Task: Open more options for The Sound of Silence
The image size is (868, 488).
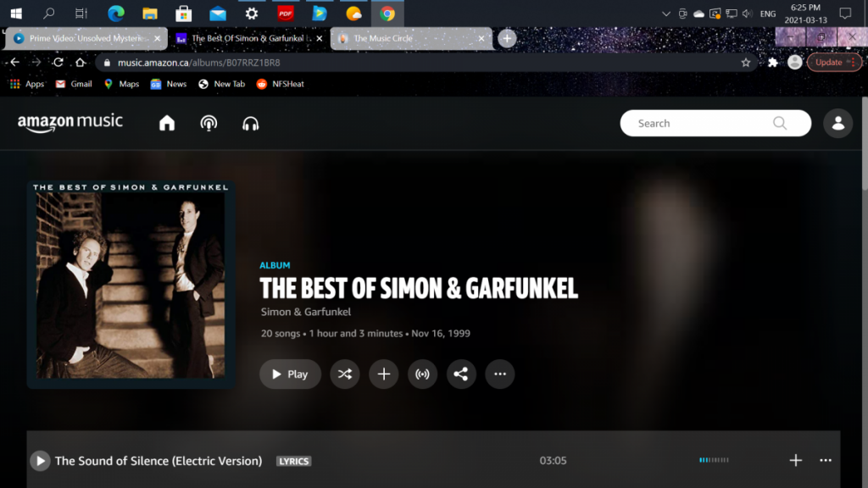Action: (x=826, y=460)
